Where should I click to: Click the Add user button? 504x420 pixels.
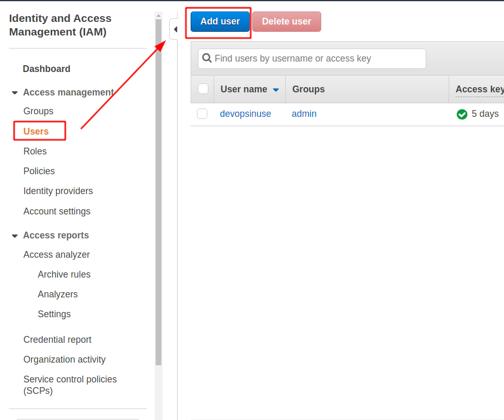pos(220,21)
